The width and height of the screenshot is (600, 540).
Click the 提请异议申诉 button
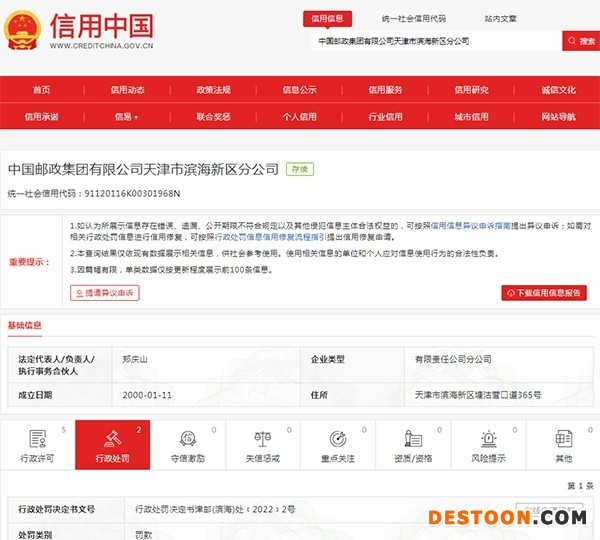[x=104, y=293]
